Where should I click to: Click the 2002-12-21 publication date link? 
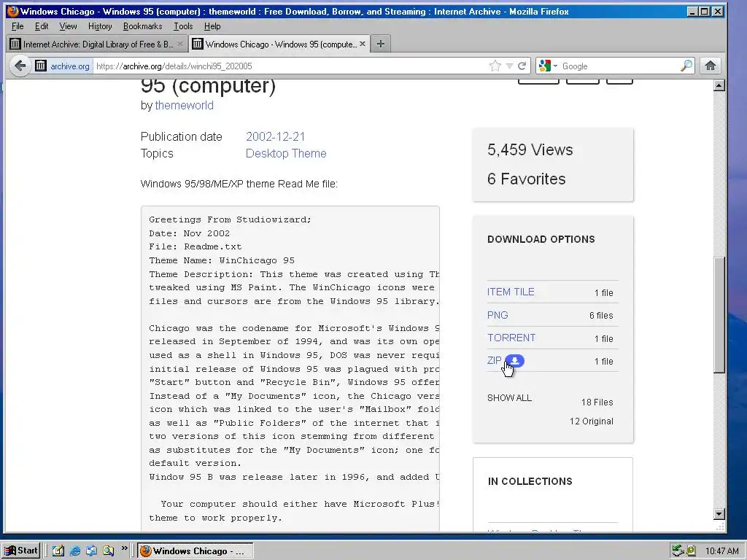pyautogui.click(x=275, y=136)
